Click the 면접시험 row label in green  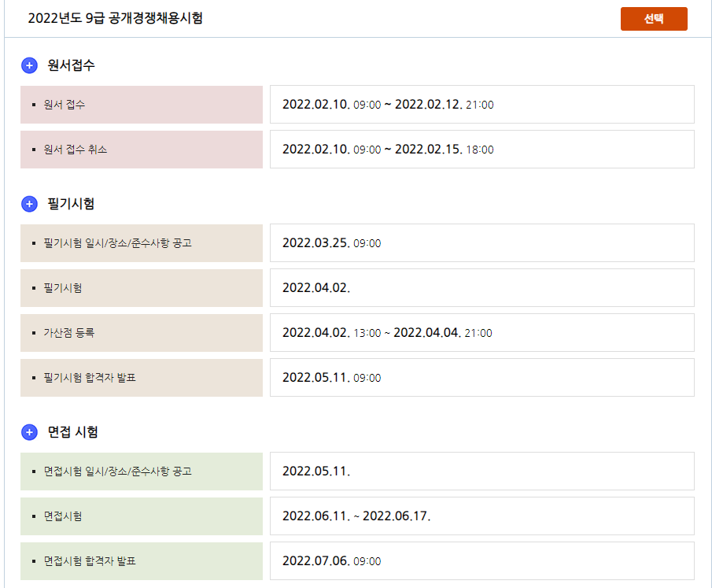pos(63,516)
